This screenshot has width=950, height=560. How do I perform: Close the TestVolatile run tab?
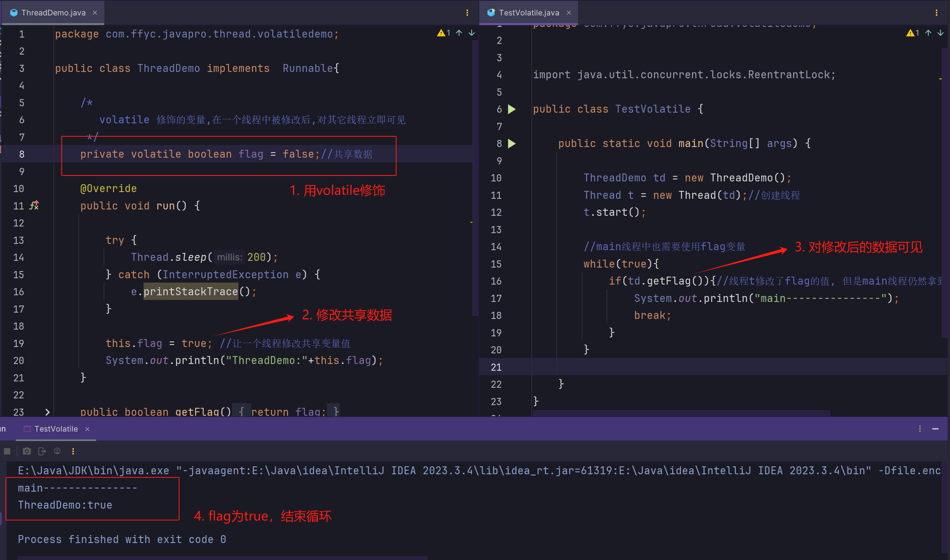point(87,429)
